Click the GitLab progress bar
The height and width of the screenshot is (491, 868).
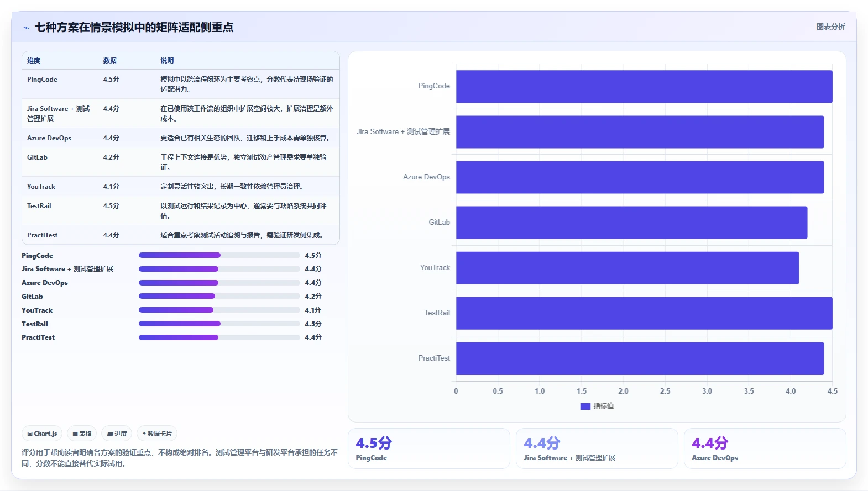[x=219, y=296]
